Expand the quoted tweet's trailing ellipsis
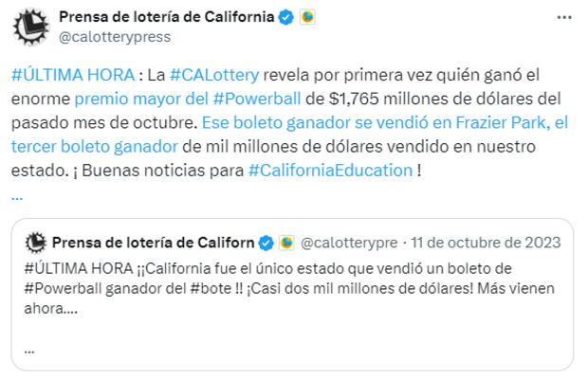588x380 pixels. (x=29, y=347)
